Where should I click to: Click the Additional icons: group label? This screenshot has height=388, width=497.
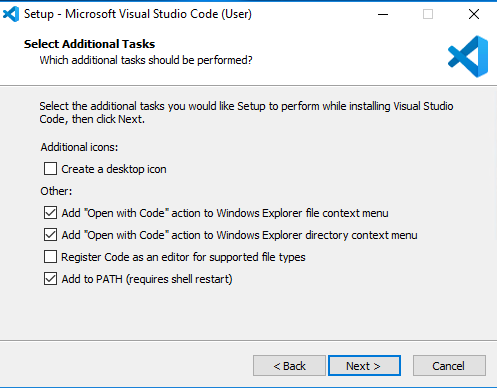click(79, 147)
